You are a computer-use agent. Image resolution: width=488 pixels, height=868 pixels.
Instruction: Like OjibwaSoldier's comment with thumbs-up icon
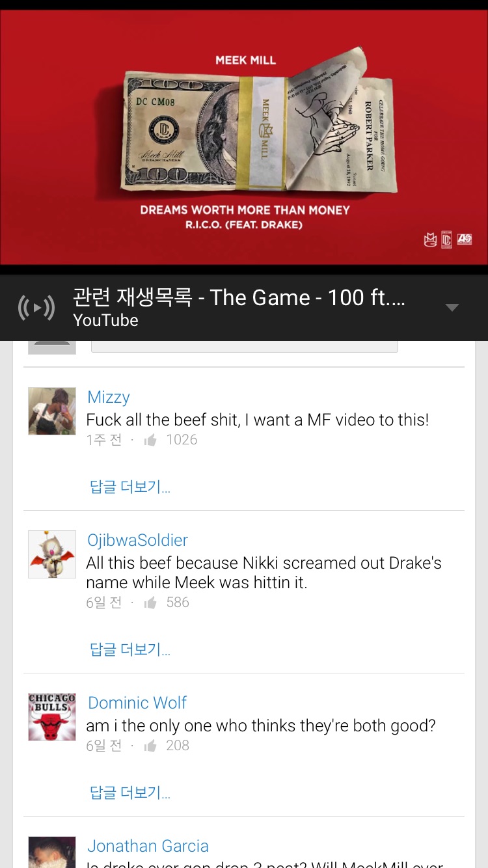[x=150, y=603]
